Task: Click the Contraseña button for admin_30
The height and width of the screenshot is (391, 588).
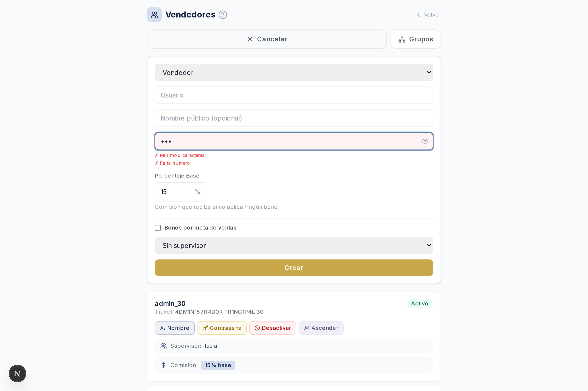Action: [x=222, y=328]
